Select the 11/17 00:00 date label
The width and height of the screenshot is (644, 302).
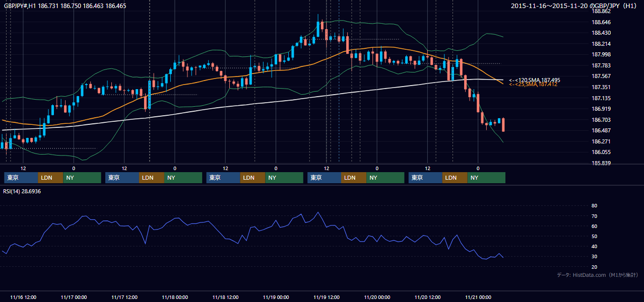[74, 297]
